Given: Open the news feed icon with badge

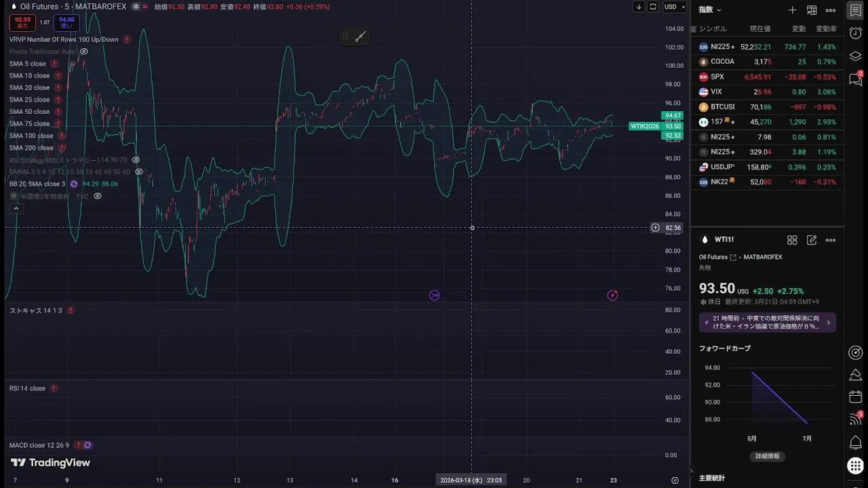Looking at the screenshot, I should tap(855, 420).
